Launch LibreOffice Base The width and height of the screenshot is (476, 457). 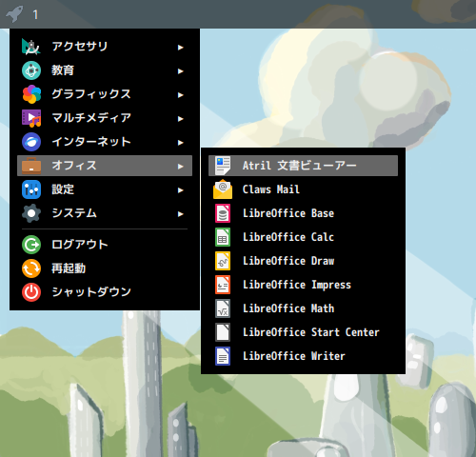[x=303, y=213]
